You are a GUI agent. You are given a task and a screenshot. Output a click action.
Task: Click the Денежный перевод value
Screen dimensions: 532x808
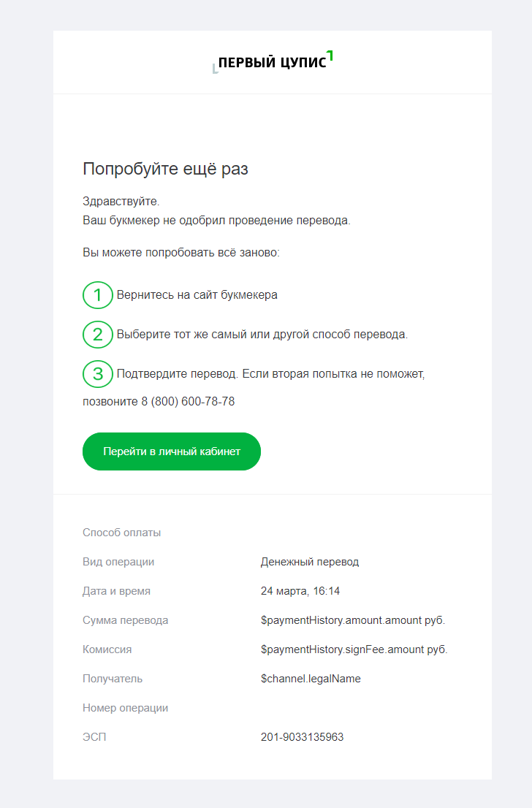click(310, 562)
